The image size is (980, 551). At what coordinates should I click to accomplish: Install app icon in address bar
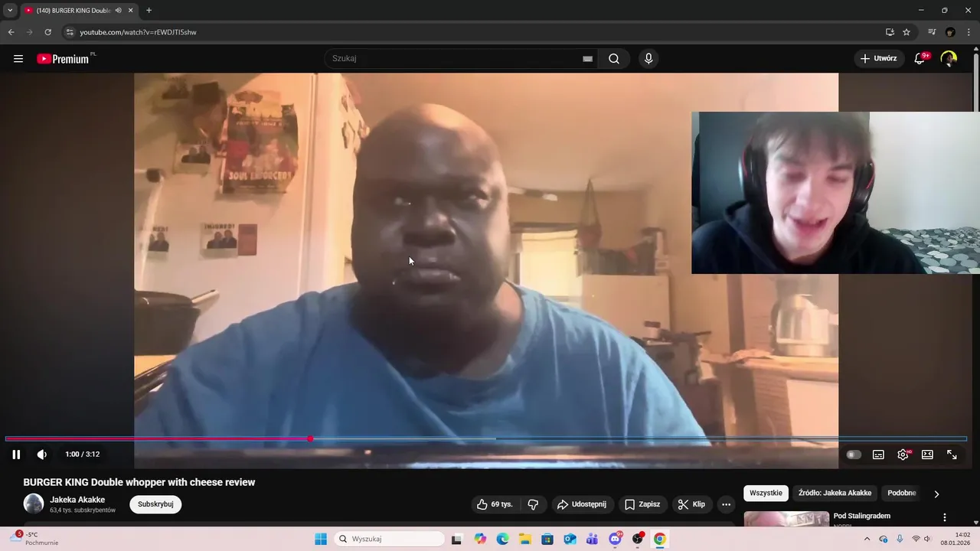[x=890, y=32]
